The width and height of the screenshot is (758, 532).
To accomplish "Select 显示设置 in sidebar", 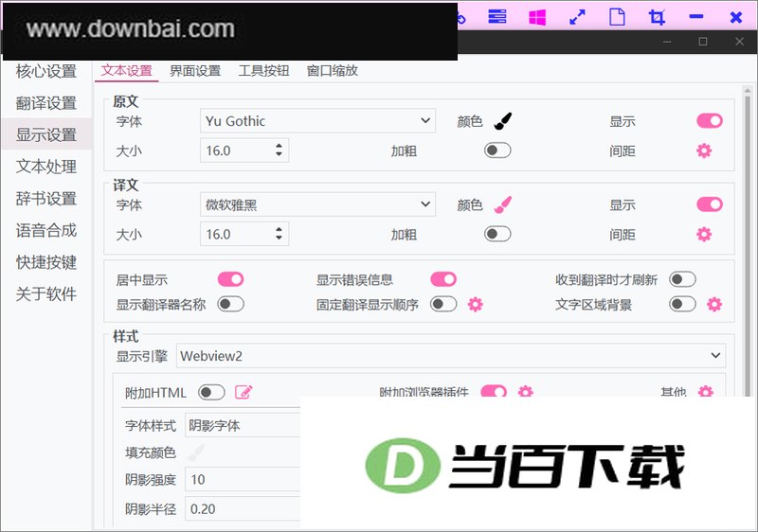I will (45, 134).
